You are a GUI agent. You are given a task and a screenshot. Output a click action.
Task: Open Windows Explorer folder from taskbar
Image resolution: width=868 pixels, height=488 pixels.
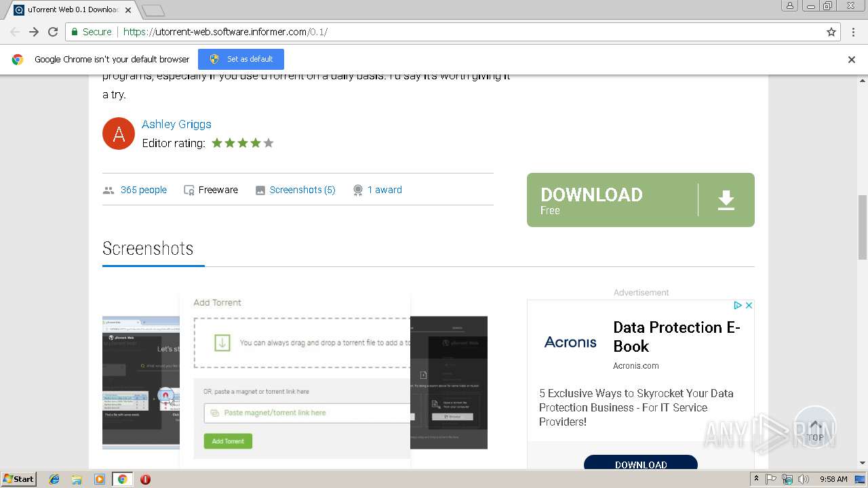77,479
